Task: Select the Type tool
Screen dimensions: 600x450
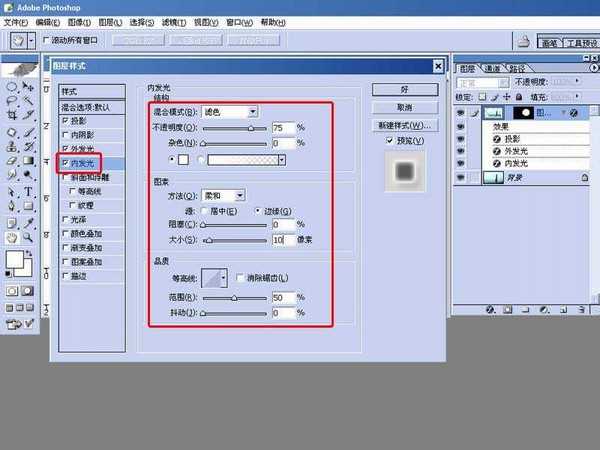Action: pyautogui.click(x=28, y=191)
